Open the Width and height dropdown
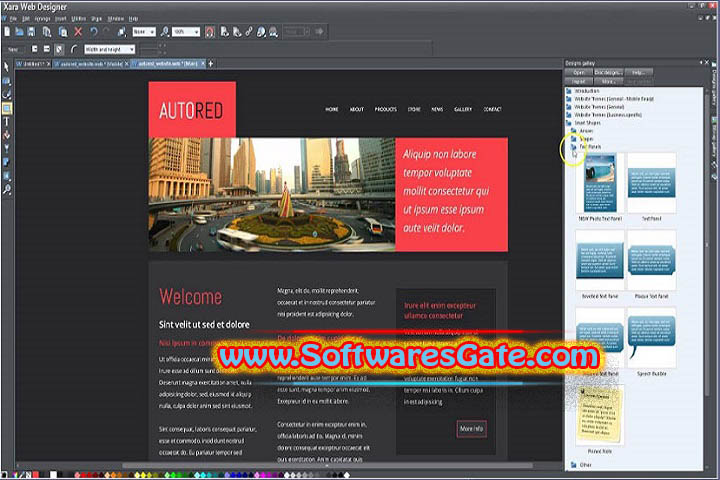 [109, 49]
